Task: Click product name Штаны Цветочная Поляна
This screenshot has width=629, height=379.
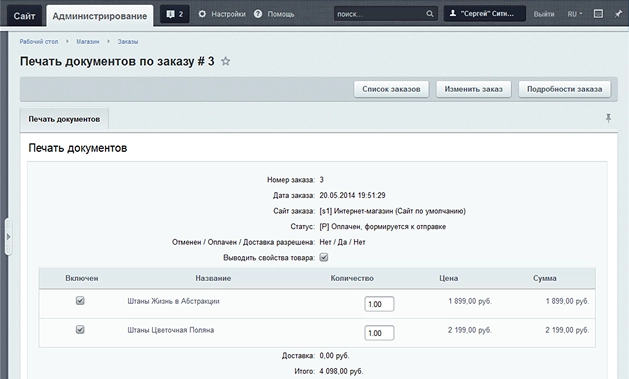Action: click(170, 330)
